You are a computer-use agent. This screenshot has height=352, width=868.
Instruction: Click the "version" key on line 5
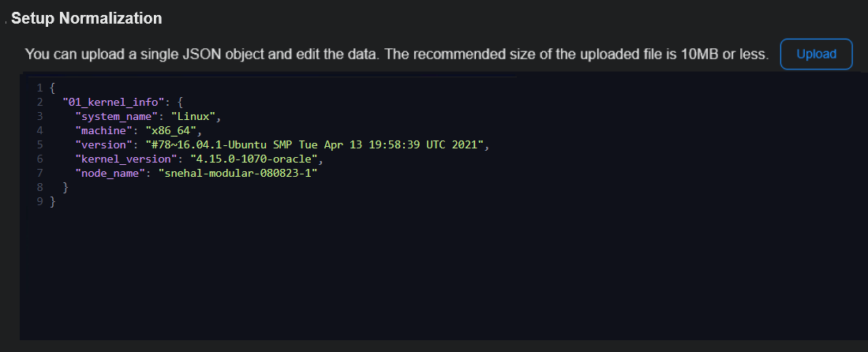(101, 144)
